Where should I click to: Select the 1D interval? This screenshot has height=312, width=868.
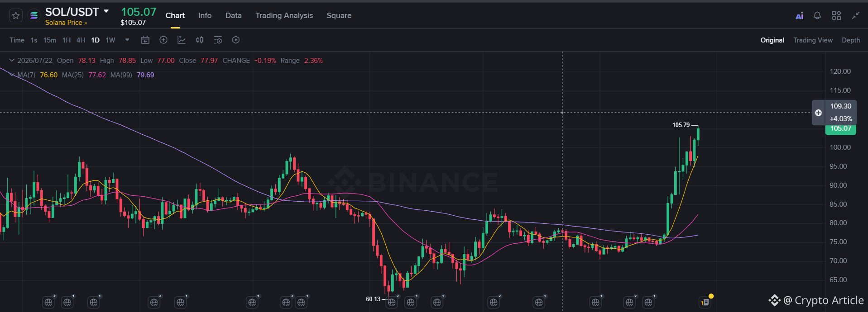click(95, 40)
